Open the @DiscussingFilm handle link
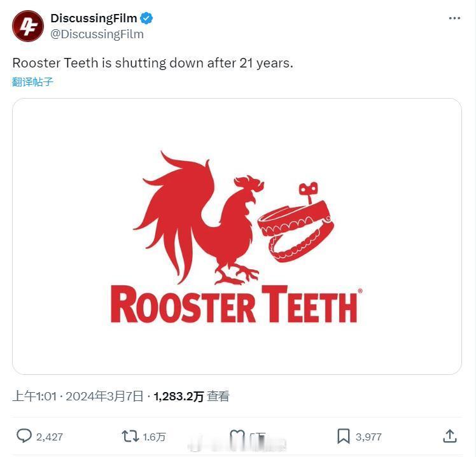This screenshot has height=457, width=476. click(97, 34)
